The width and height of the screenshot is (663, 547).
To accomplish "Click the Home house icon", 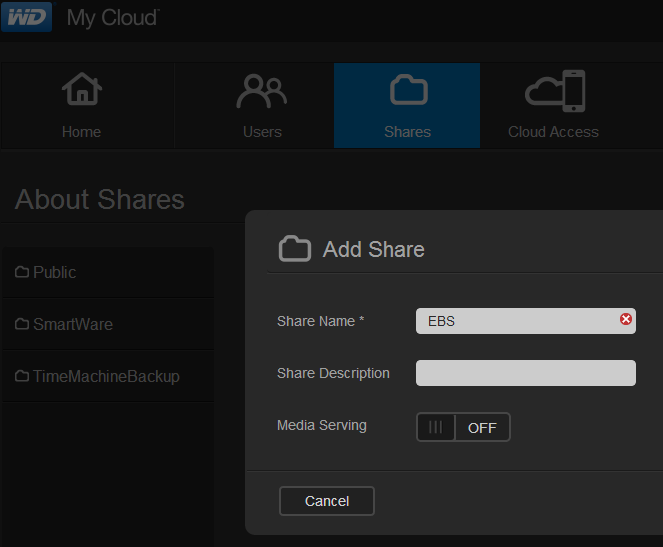I will pyautogui.click(x=81, y=91).
